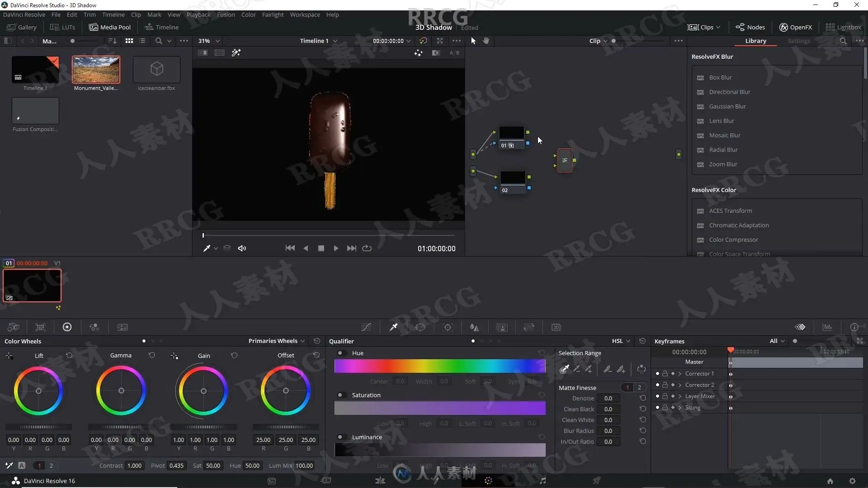
Task: Show the Scopes panel
Action: [x=827, y=327]
